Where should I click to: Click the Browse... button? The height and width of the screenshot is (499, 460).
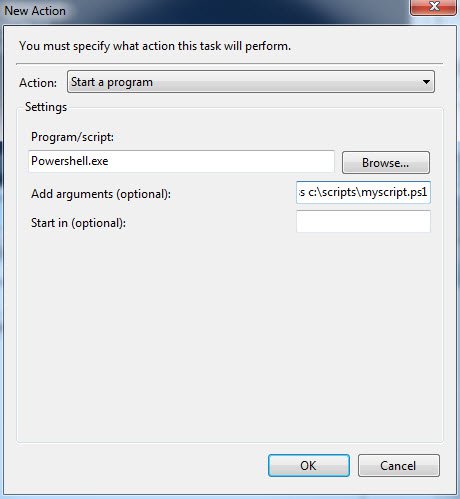pyautogui.click(x=386, y=163)
